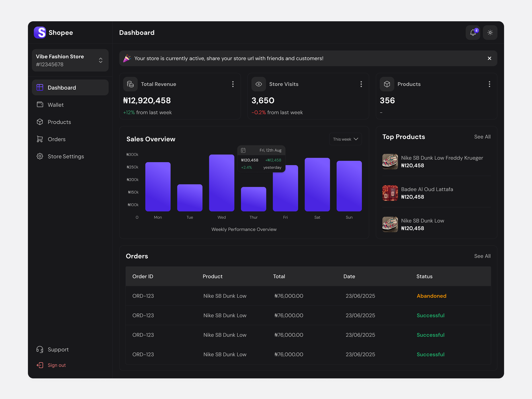The width and height of the screenshot is (532, 399).
Task: Open the notifications bell
Action: [x=473, y=32]
